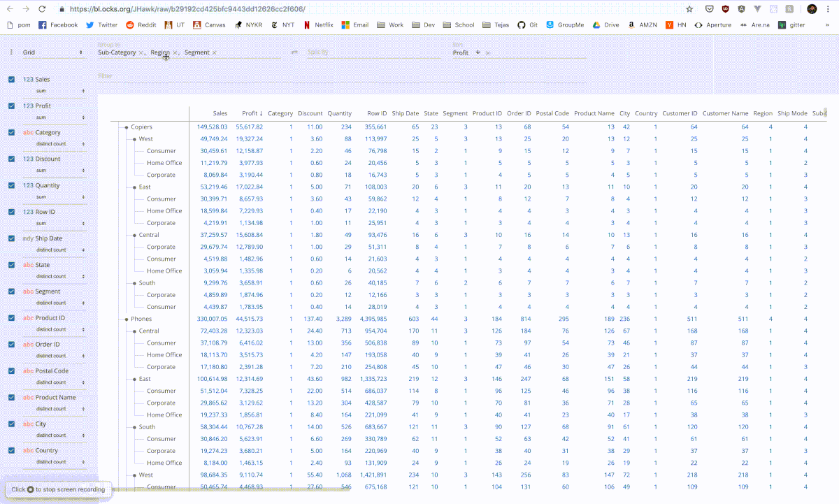Click the stop screen recording notice
839x504 pixels.
pyautogui.click(x=58, y=489)
